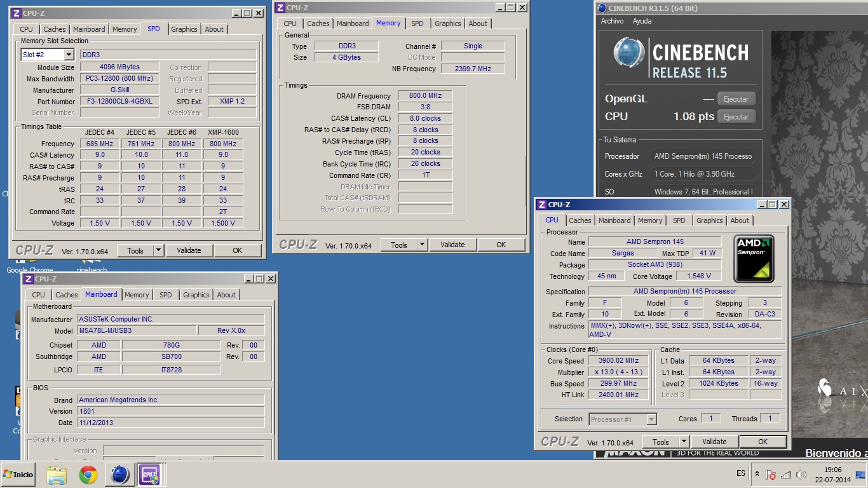Open Tools dropdown arrow in CPU window
868x488 pixels.
point(684,442)
